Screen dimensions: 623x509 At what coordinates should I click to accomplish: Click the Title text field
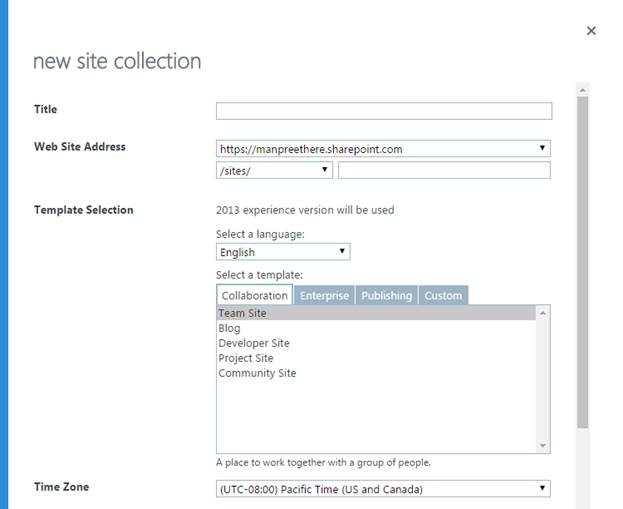pyautogui.click(x=383, y=111)
